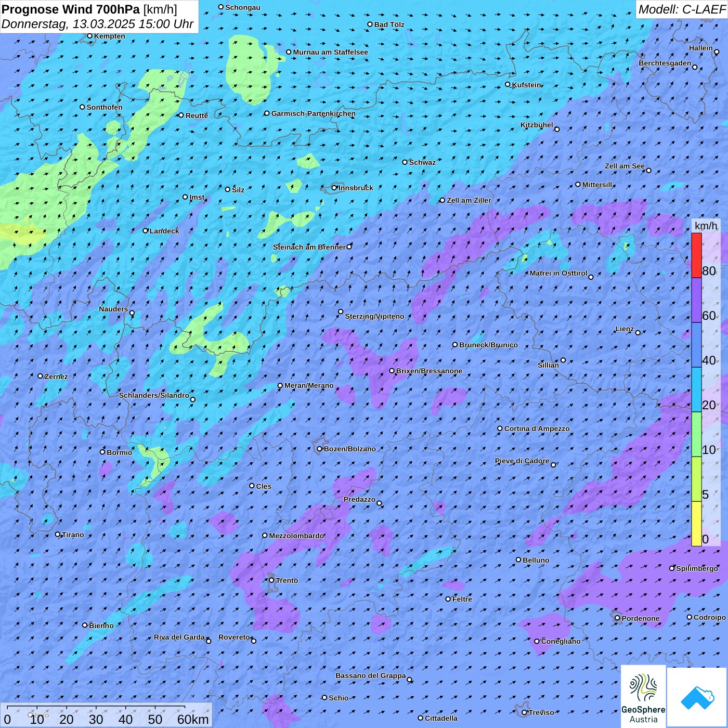Click the "Bassano del Grappa" label

click(371, 675)
